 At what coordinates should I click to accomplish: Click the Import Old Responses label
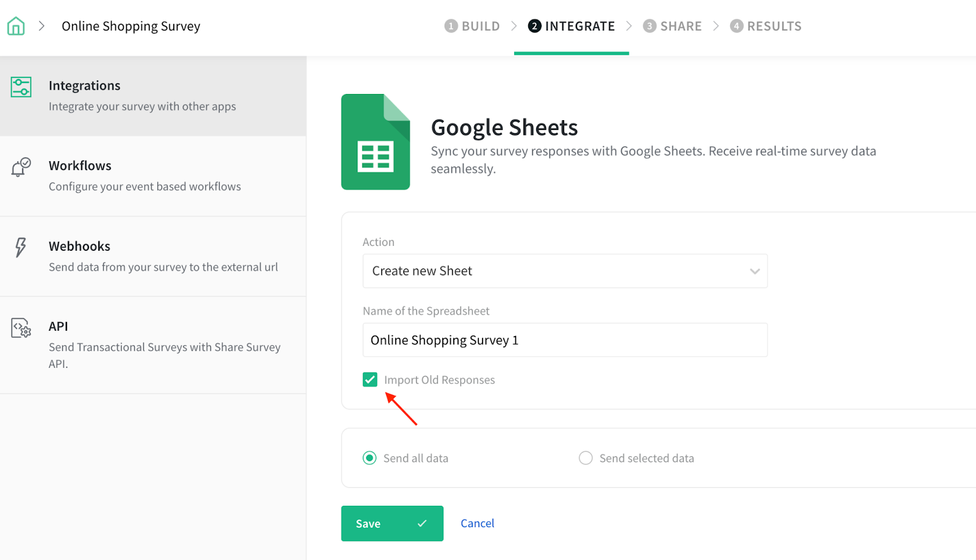tap(439, 380)
